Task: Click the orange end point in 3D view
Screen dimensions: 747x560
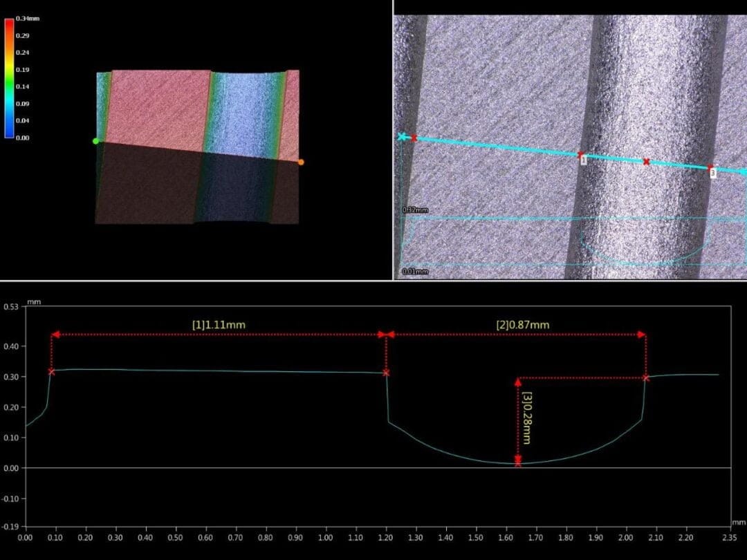Action: click(x=300, y=162)
